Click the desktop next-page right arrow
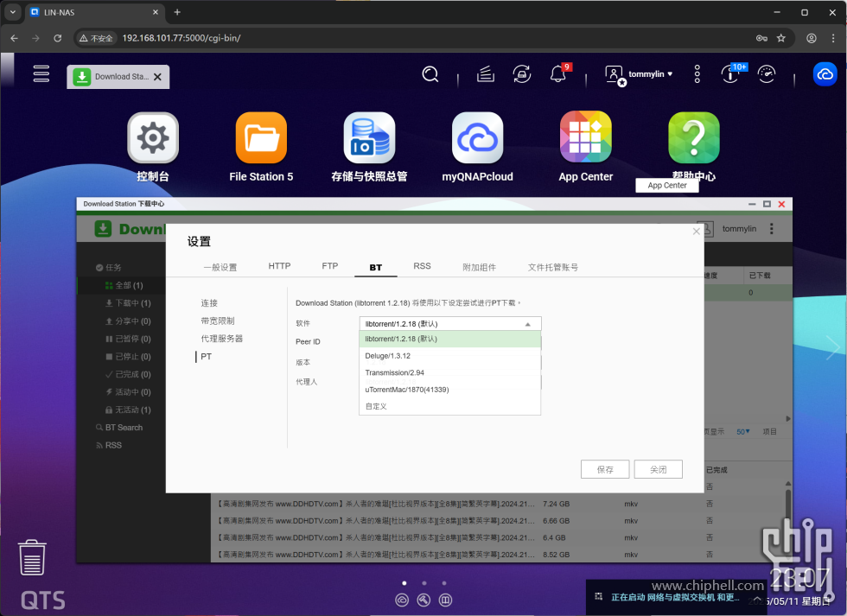Image resolution: width=847 pixels, height=616 pixels. (x=833, y=347)
